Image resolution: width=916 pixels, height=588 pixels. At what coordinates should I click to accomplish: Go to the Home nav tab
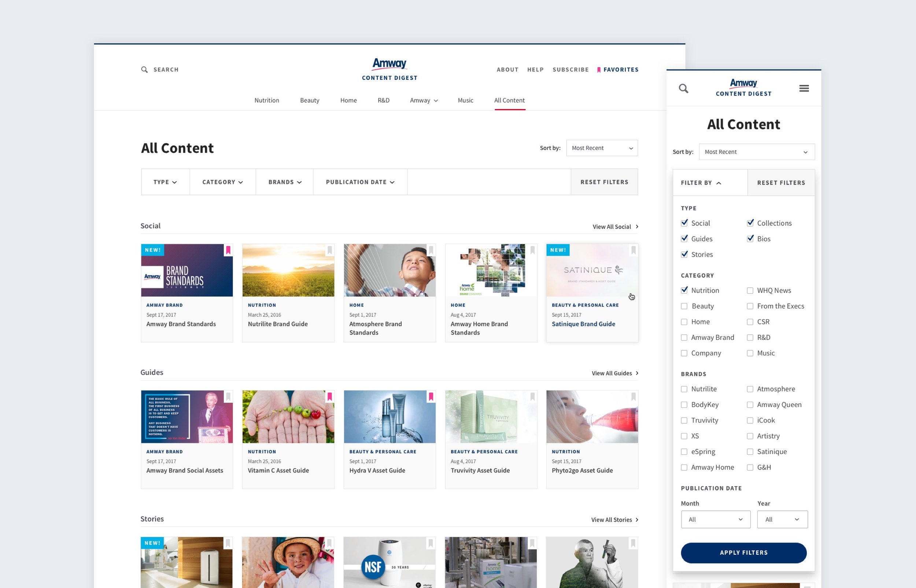[x=348, y=100]
